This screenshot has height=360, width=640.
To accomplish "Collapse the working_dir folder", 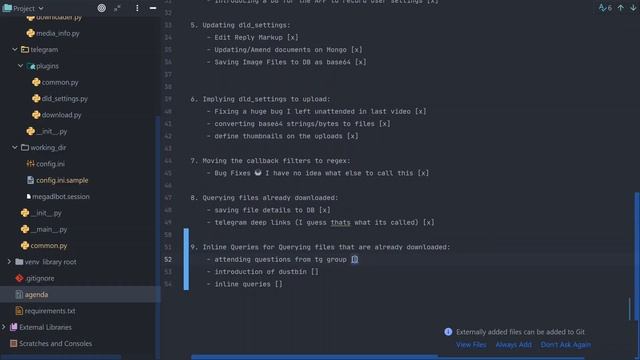I will tap(15, 147).
